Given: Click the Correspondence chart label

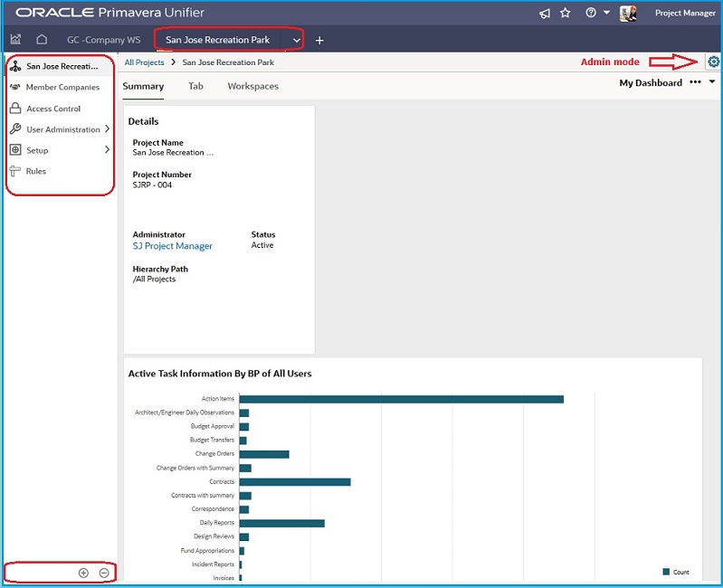Looking at the screenshot, I should pyautogui.click(x=213, y=508).
